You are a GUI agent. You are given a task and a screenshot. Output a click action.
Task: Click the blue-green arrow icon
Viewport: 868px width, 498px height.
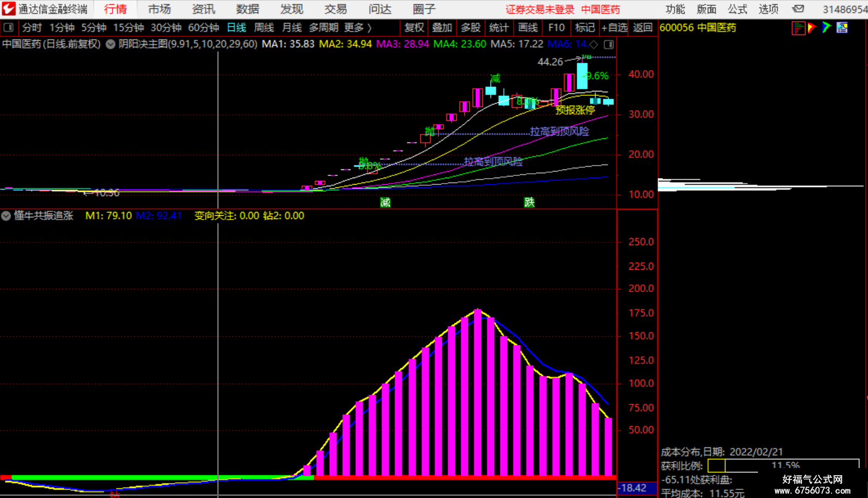(827, 28)
